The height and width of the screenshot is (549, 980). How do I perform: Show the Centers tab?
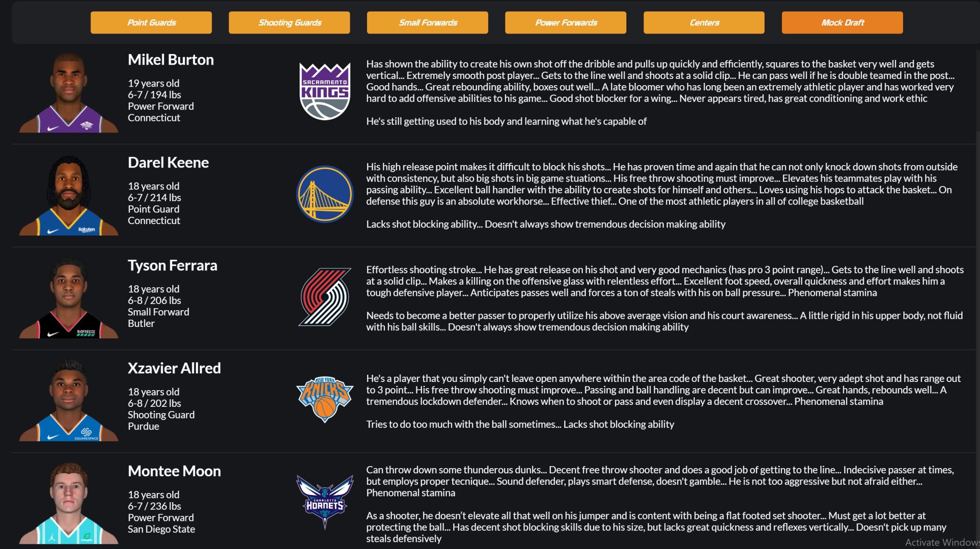(x=704, y=22)
